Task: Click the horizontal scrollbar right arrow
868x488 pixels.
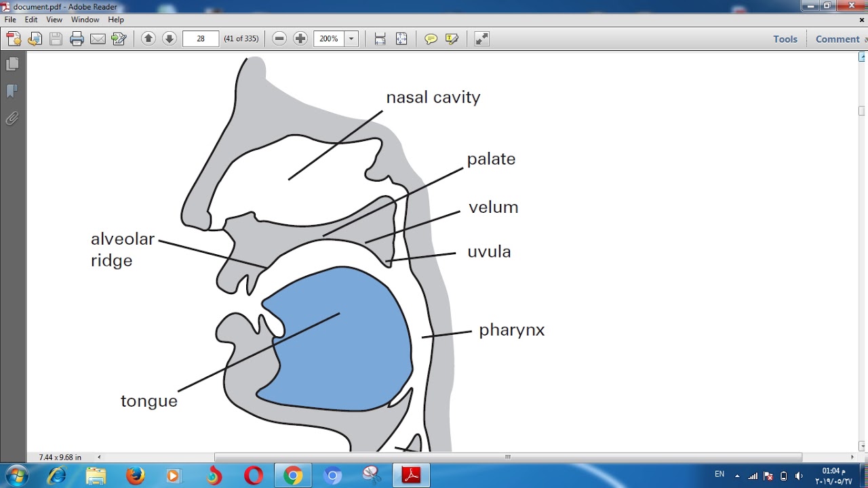Action: point(852,457)
